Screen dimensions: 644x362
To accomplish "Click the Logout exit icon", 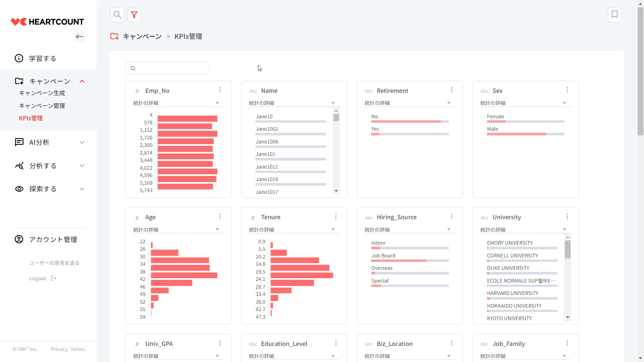I will pos(54,278).
